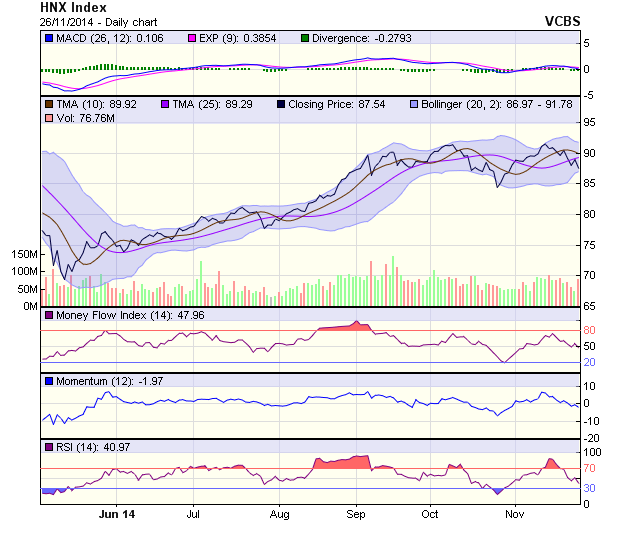Click the Nov label on the time axis

515,514
